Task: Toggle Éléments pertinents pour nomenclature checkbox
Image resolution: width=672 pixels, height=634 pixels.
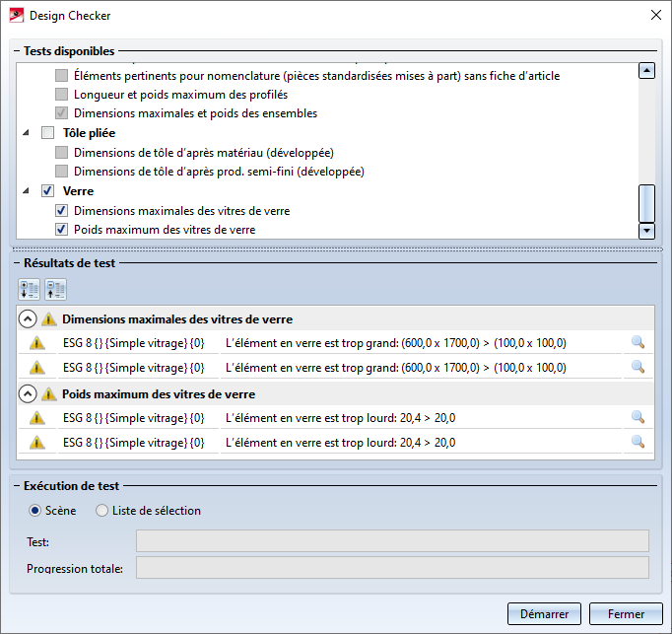Action: coord(61,76)
